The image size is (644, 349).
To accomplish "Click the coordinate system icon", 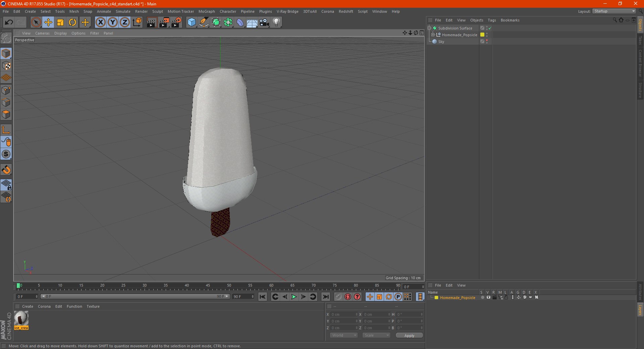I will [137, 22].
